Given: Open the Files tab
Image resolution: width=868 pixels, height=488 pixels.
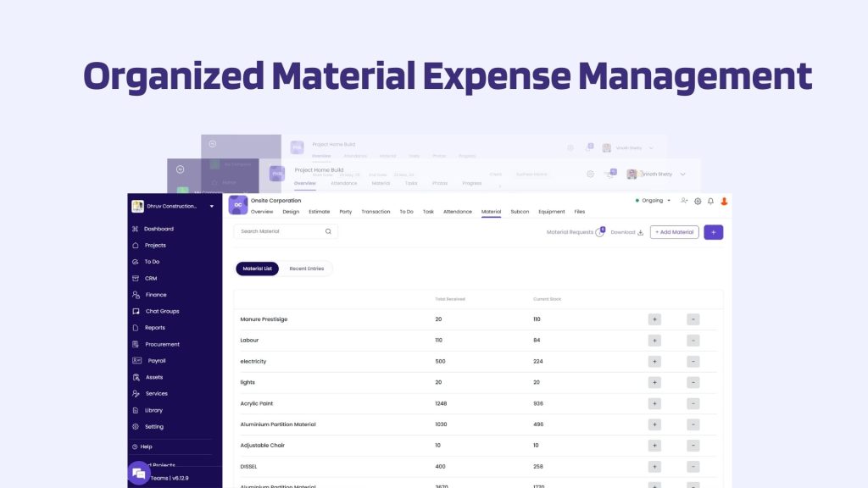Looking at the screenshot, I should tap(580, 212).
